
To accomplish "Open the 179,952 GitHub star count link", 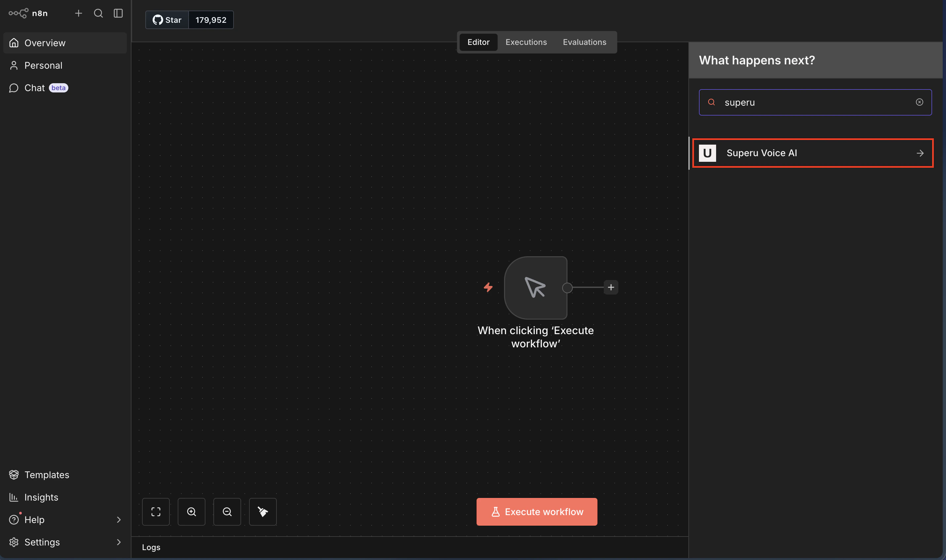I will 211,19.
